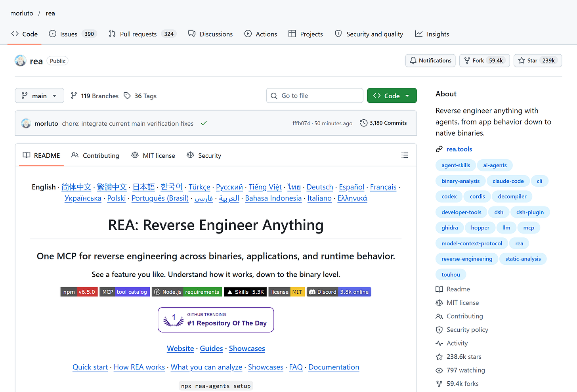The width and height of the screenshot is (577, 392).
Task: Click the Notifications button
Action: pos(430,61)
